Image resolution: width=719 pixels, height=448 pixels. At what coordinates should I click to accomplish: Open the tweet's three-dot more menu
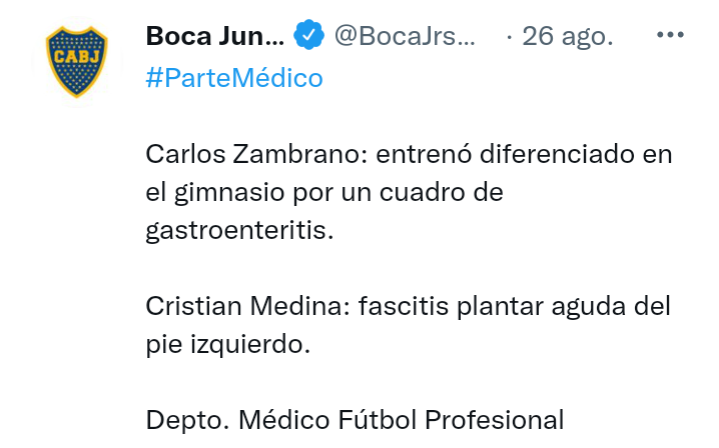[670, 35]
